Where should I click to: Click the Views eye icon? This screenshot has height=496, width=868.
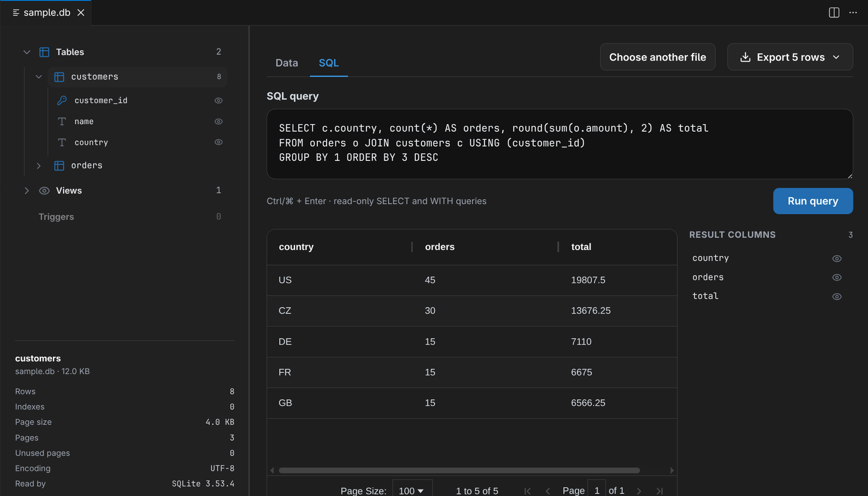click(44, 191)
